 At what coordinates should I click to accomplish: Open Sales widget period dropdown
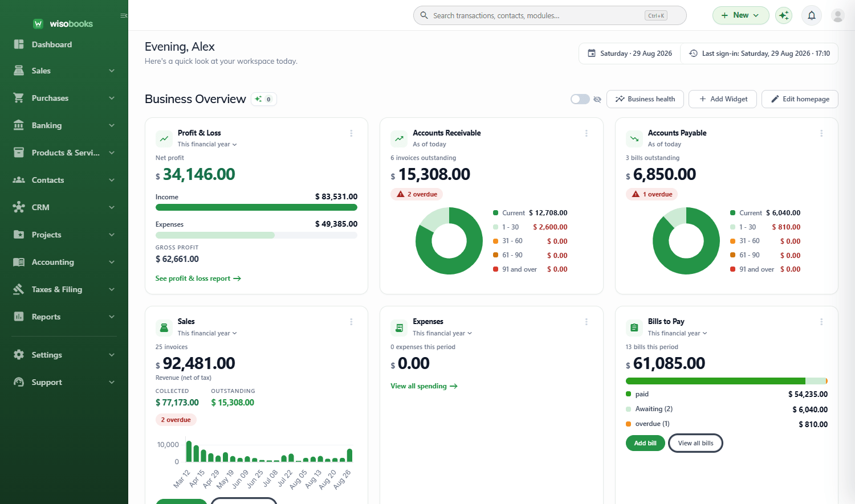(207, 333)
